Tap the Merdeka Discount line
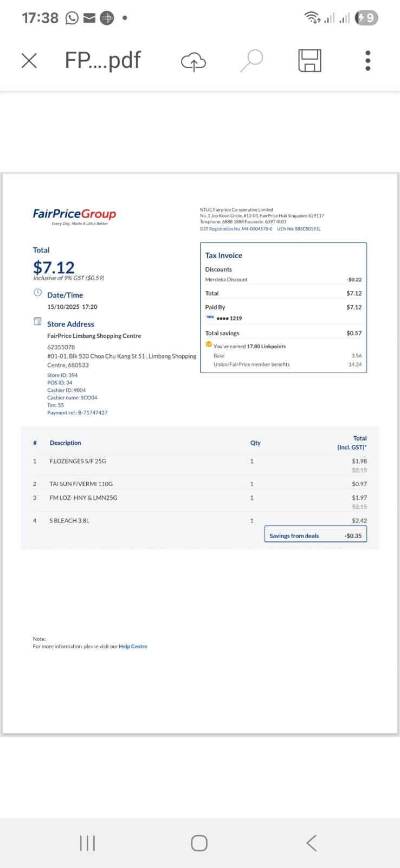400x868 pixels. pyautogui.click(x=283, y=279)
